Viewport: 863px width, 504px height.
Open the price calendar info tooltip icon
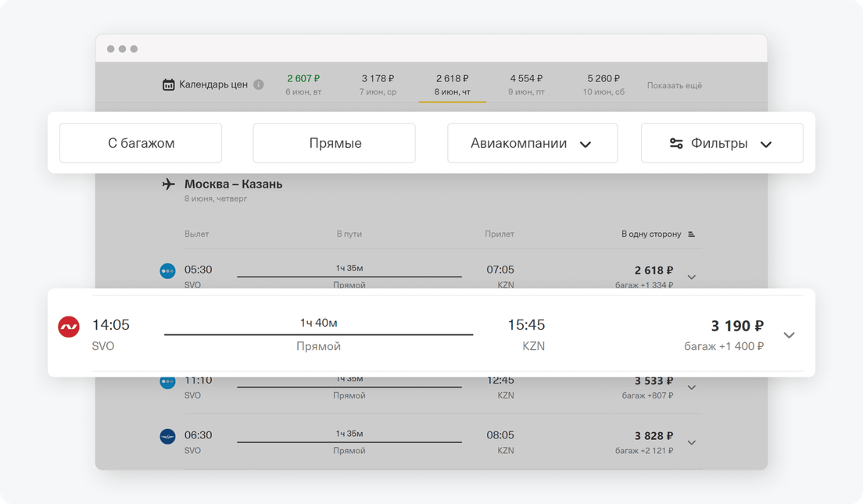coord(258,84)
